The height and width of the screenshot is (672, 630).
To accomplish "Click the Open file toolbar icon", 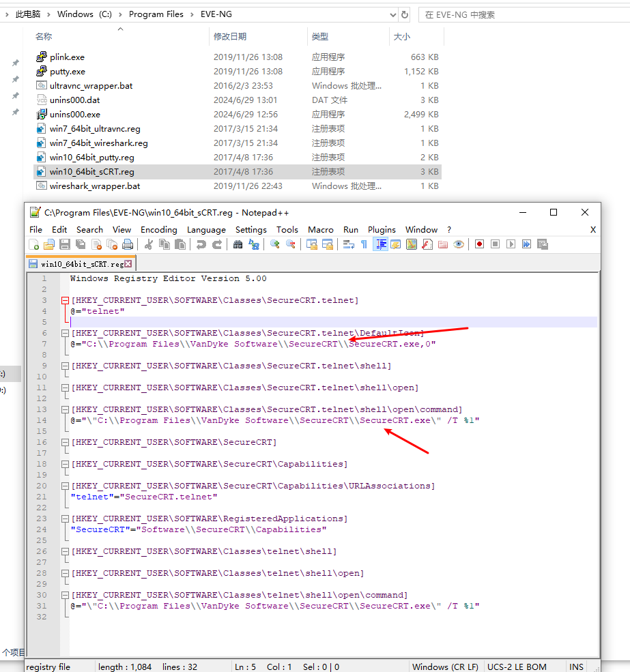I will pos(49,244).
